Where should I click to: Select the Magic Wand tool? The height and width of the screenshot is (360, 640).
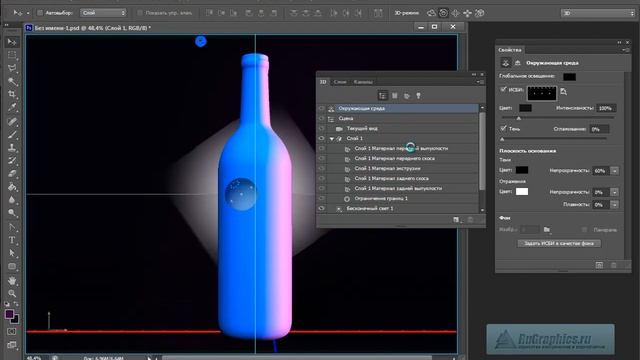click(12, 81)
